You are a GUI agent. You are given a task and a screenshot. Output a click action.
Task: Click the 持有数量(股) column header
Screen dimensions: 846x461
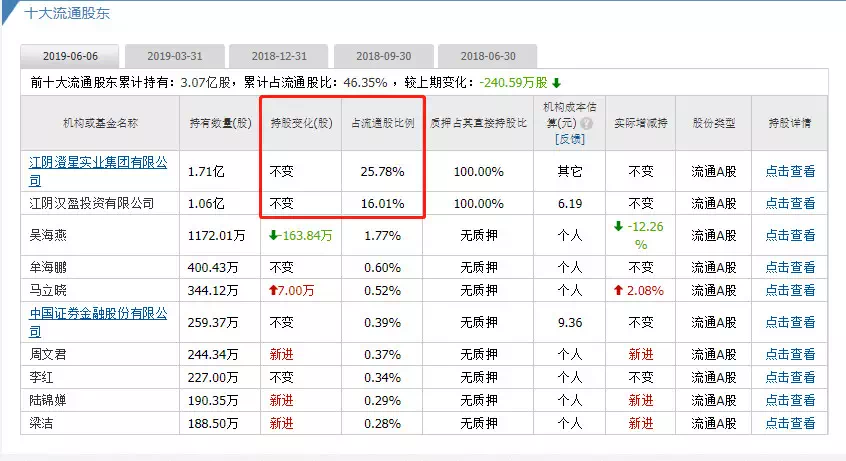220,123
